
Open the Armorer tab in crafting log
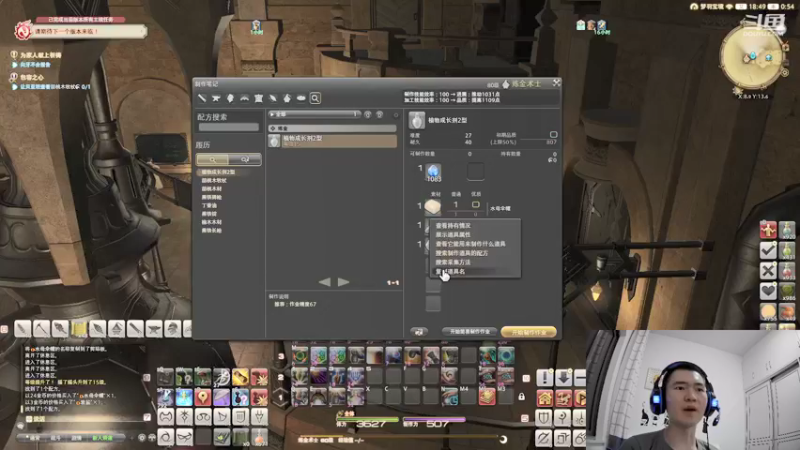pos(230,98)
